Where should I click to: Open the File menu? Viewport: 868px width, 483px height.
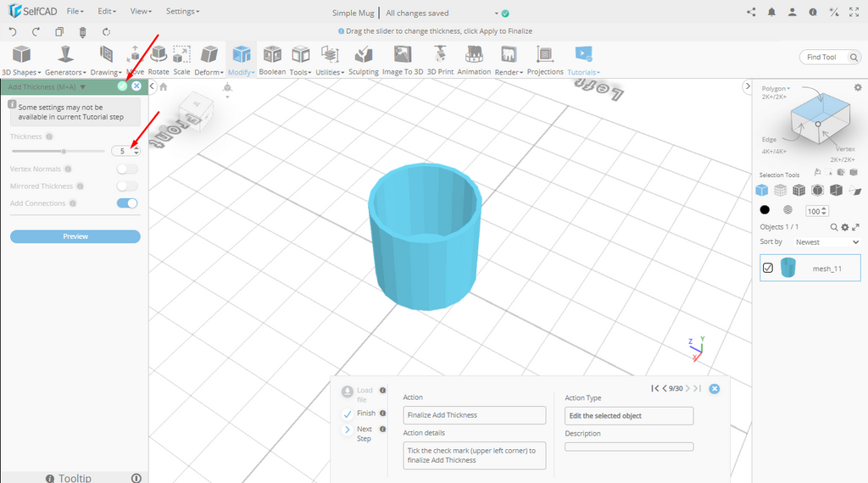pyautogui.click(x=75, y=11)
